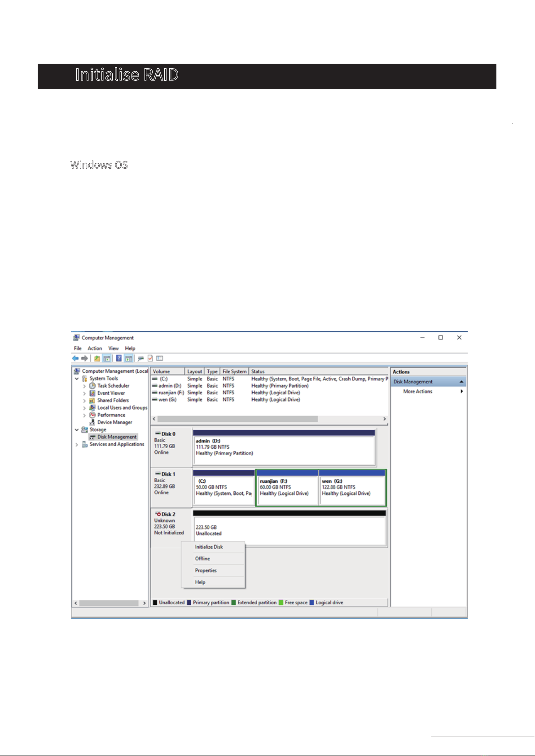Click the Event Viewer icon in the tree
Image resolution: width=535 pixels, height=756 pixels.
pos(92,393)
